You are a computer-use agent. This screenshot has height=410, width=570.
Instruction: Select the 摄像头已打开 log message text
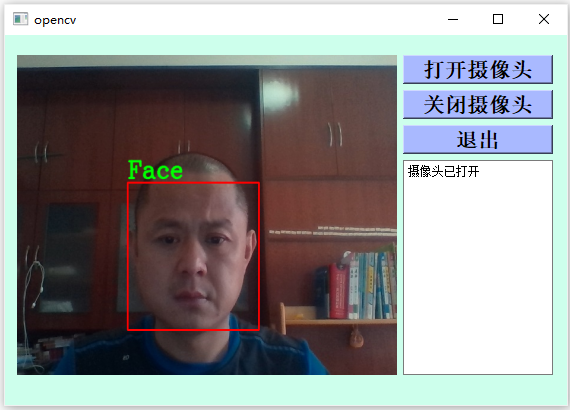pos(443,171)
